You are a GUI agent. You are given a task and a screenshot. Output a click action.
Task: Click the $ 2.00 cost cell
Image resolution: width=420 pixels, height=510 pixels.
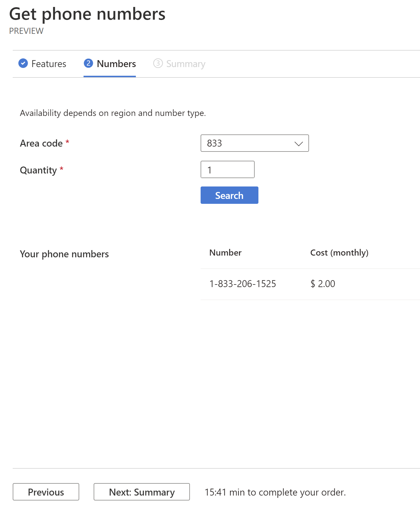point(323,284)
